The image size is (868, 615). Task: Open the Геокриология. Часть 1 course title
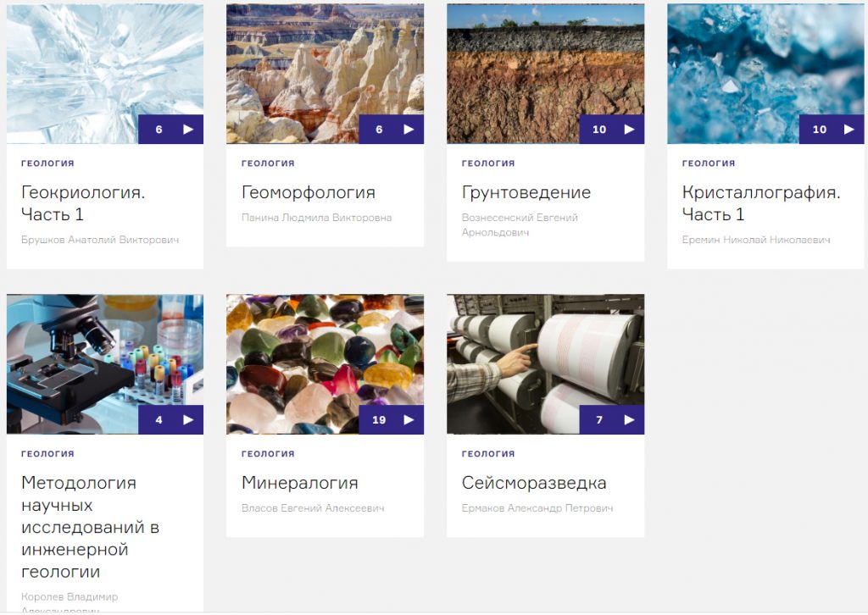click(x=83, y=203)
